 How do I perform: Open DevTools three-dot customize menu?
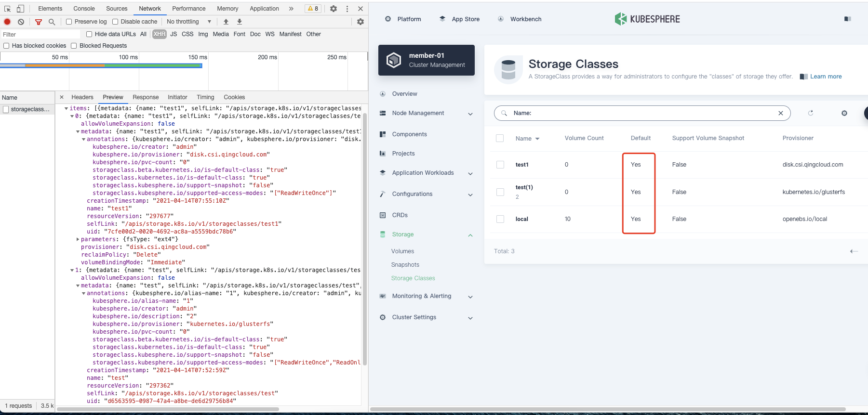(x=347, y=9)
